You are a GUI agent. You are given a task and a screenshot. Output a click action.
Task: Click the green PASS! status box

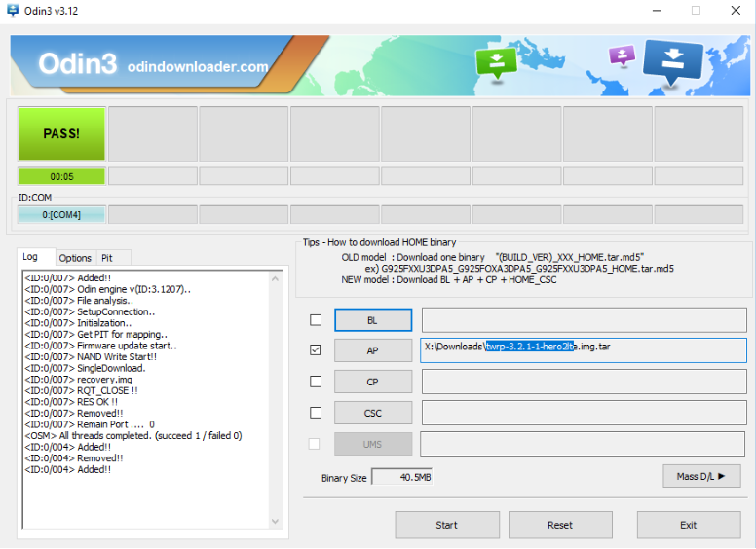point(61,133)
